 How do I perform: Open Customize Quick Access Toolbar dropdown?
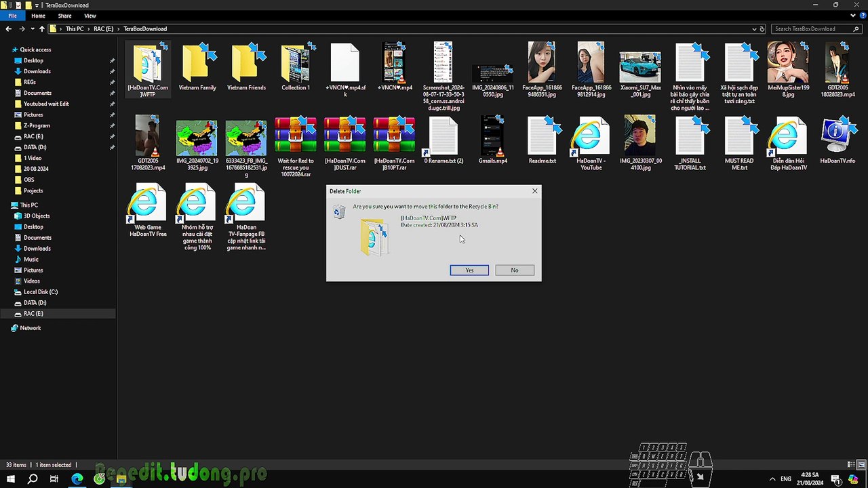click(x=36, y=5)
